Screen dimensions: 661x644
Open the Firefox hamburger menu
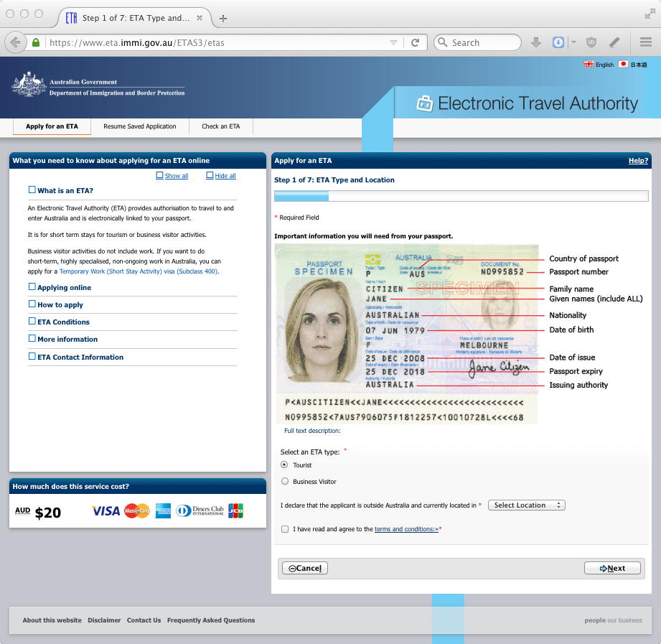[645, 42]
